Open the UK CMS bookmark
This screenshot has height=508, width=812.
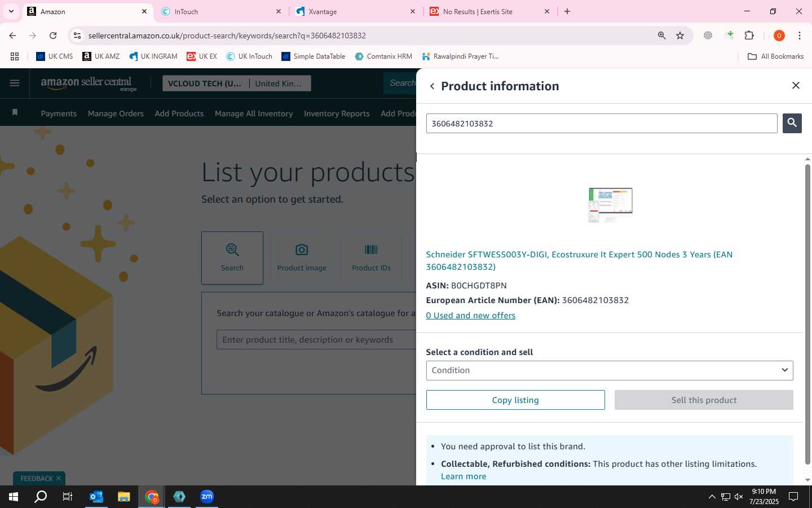(55, 56)
